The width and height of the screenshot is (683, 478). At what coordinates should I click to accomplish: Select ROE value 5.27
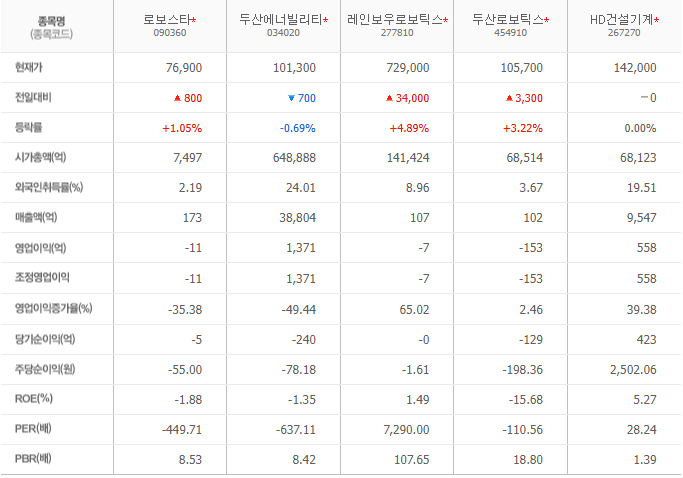(x=645, y=400)
